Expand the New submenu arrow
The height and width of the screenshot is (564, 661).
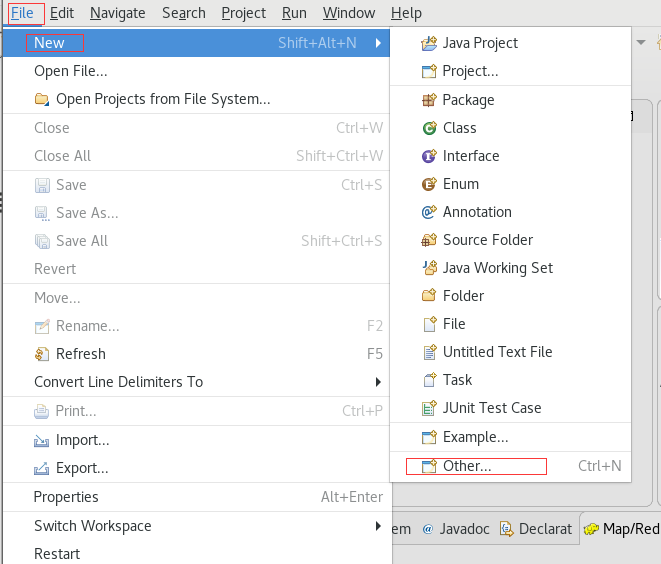pos(378,43)
